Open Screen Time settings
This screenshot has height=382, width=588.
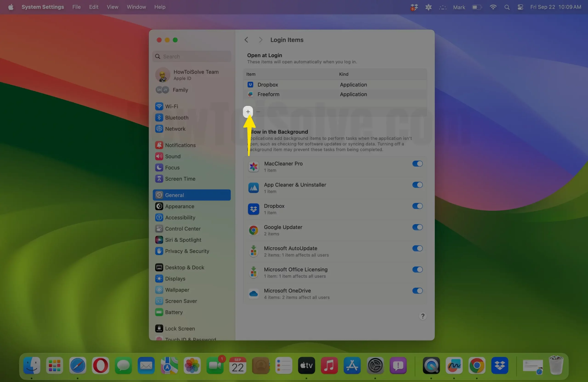[192, 179]
